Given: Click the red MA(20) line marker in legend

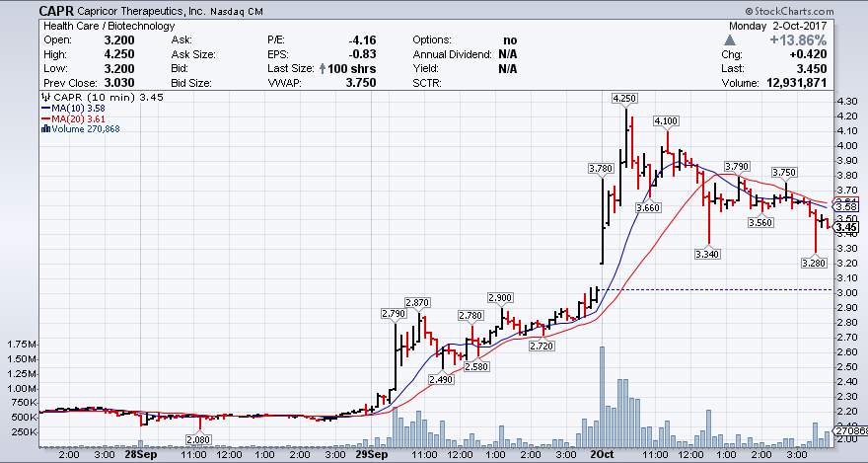Looking at the screenshot, I should (x=44, y=118).
